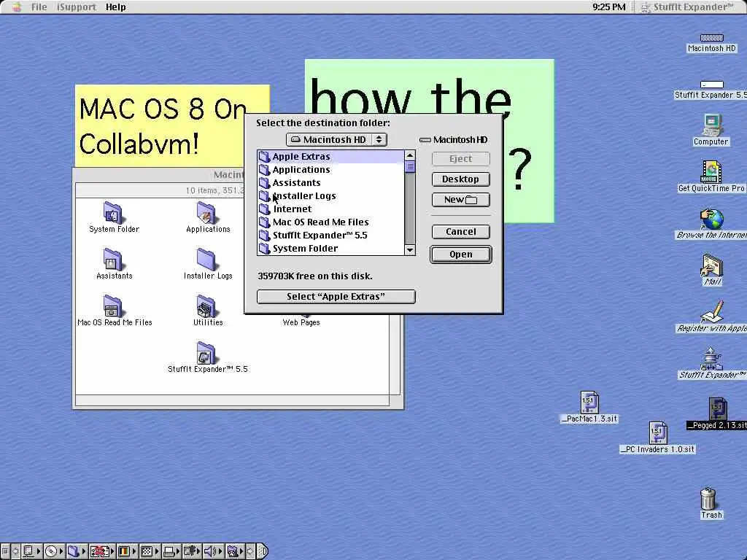Click the Web Pages label in Finder window
Screen dimensions: 747x560
click(301, 322)
